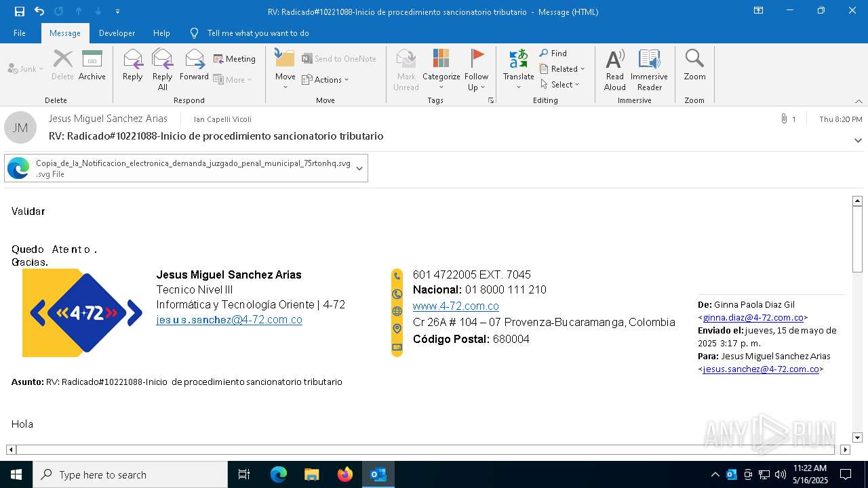This screenshot has height=488, width=868.
Task: Click the volume speaker icon
Action: pyautogui.click(x=780, y=474)
